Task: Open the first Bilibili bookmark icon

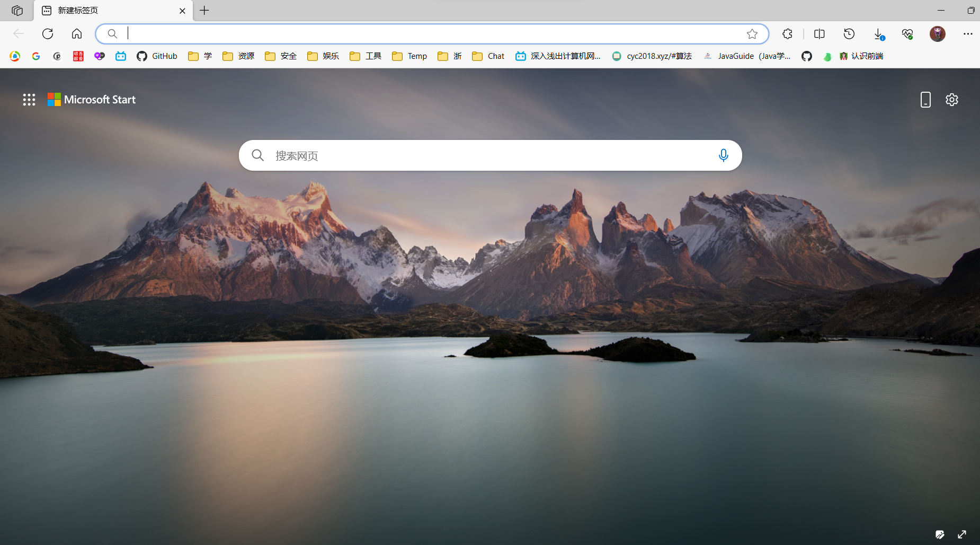Action: [121, 56]
